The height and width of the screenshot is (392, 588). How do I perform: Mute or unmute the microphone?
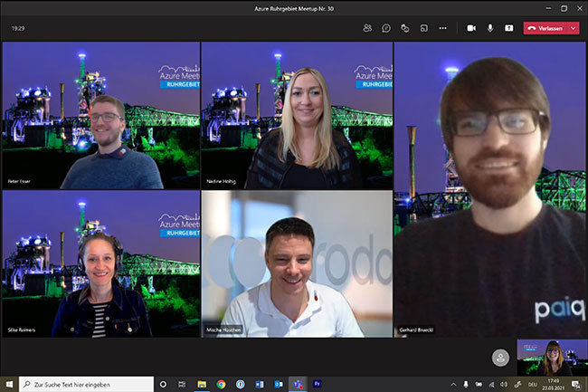click(490, 28)
